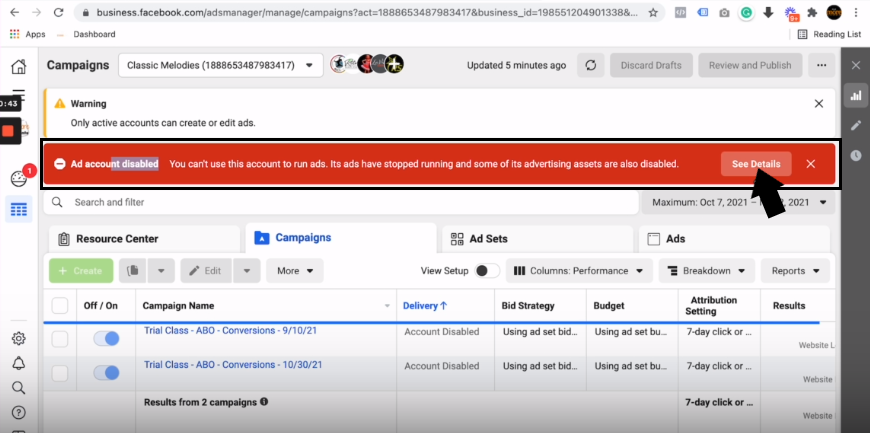Viewport: 870px width, 433px height.
Task: Bookmark this page with the star icon
Action: (x=653, y=12)
